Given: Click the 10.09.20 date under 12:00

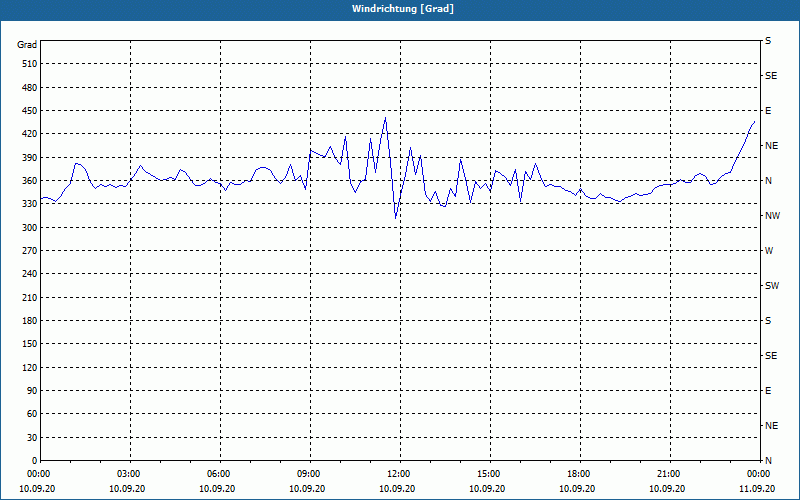Looking at the screenshot, I should tap(397, 489).
